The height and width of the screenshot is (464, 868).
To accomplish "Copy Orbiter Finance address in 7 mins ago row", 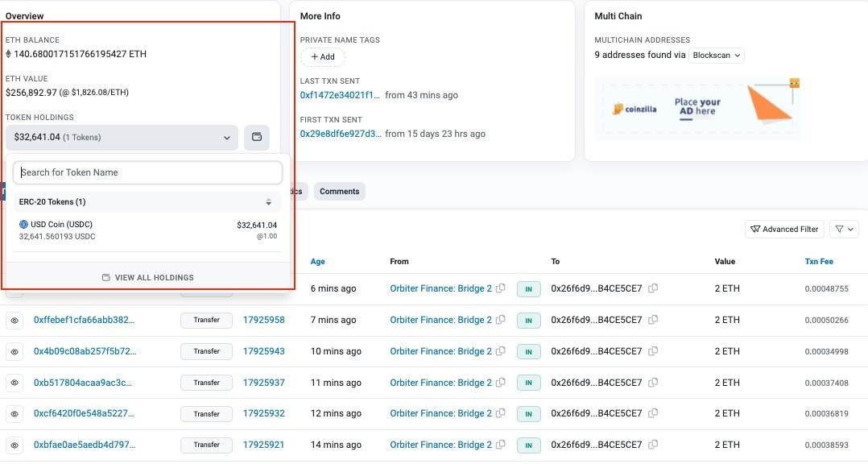I will (x=501, y=320).
